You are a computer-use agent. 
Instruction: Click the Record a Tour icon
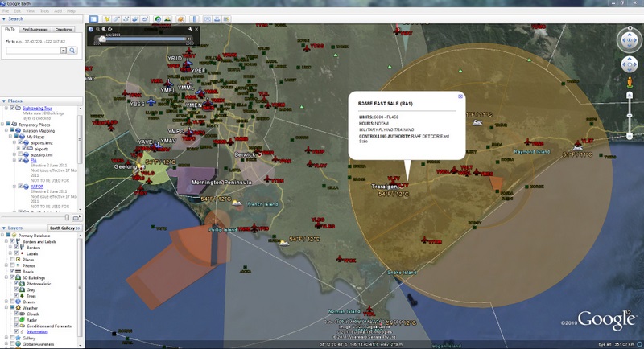click(145, 18)
